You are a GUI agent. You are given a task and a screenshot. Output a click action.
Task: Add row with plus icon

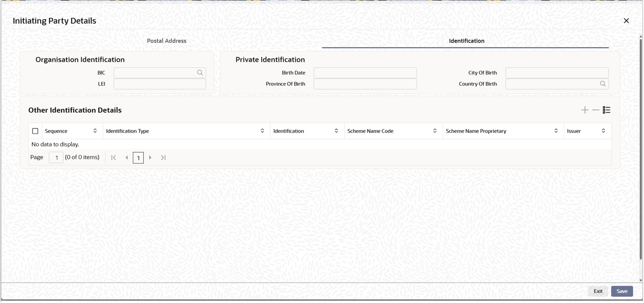(x=585, y=110)
